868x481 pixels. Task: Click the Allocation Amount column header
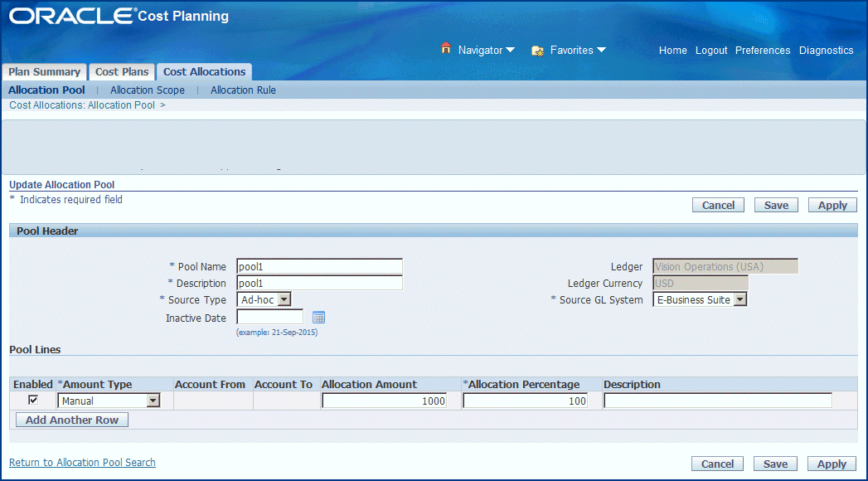coord(369,384)
